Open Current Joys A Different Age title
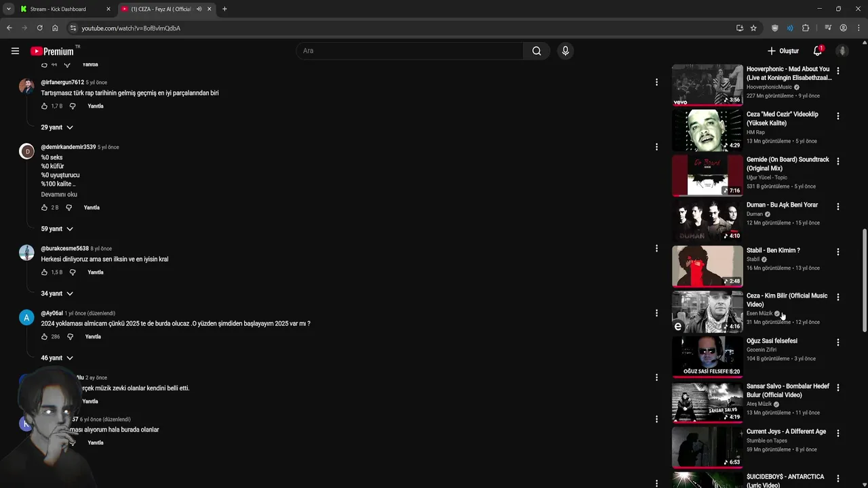The image size is (868, 488). (x=786, y=432)
